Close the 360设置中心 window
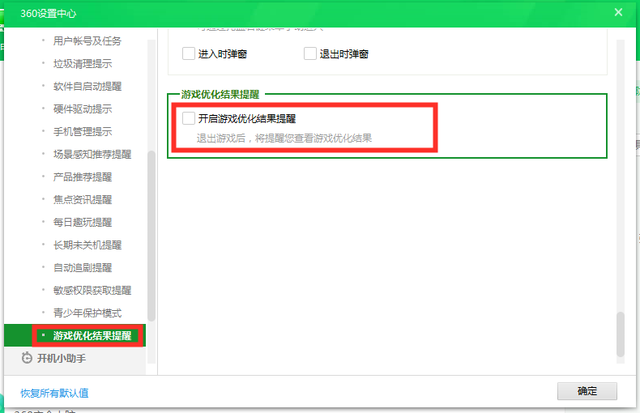 click(x=618, y=12)
